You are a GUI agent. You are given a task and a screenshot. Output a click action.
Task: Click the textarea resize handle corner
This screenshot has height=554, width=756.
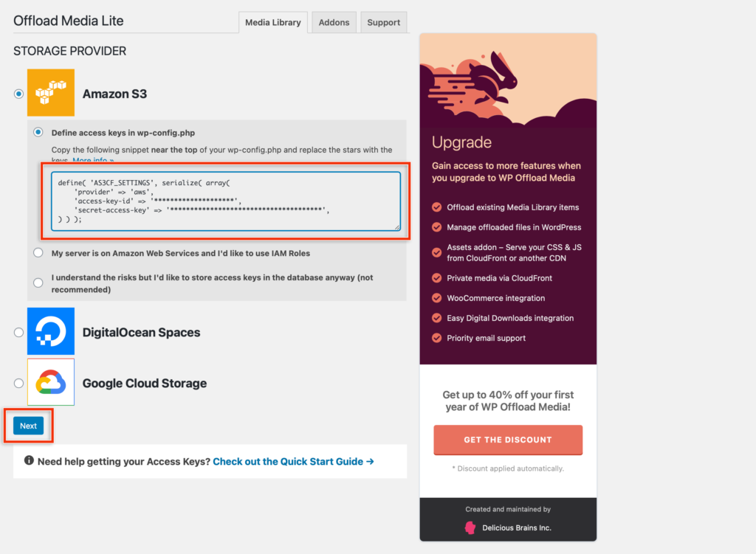tap(397, 227)
